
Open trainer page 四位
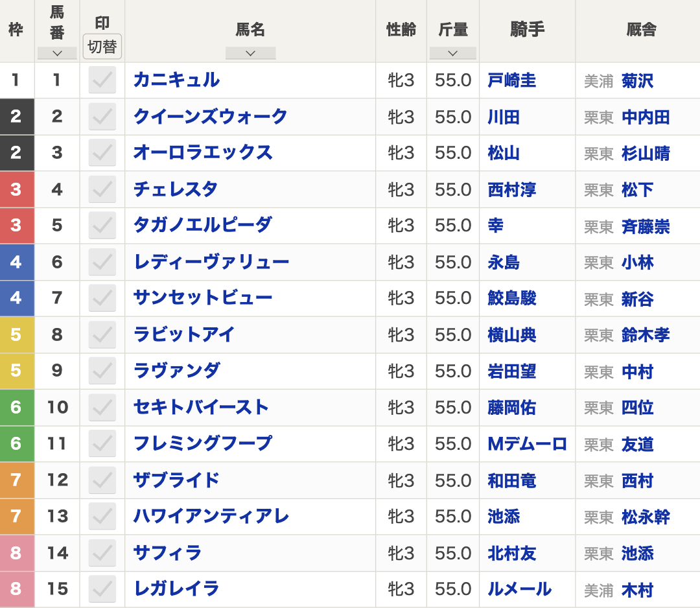[x=637, y=408]
